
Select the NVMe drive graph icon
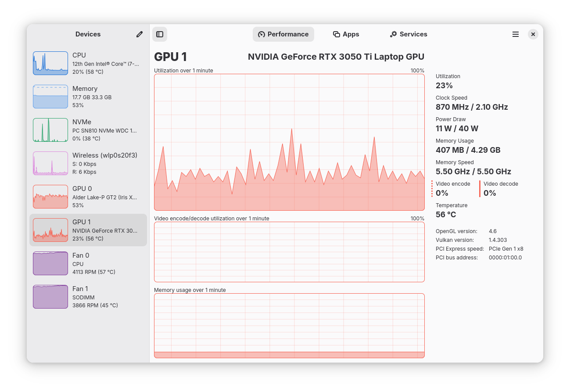coord(50,129)
